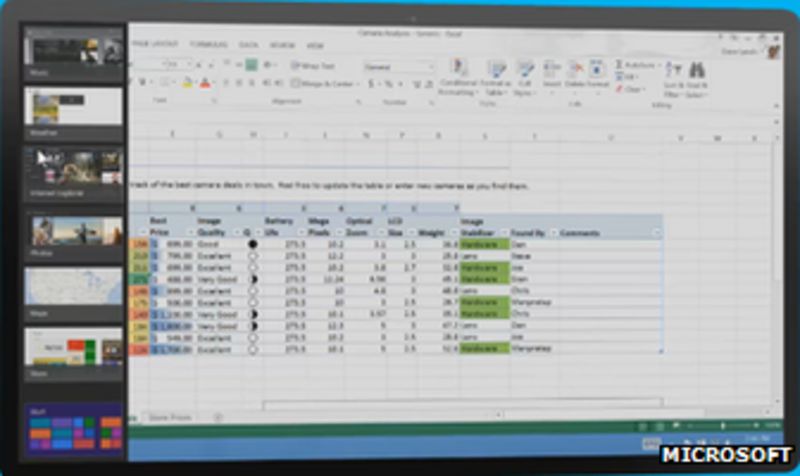The height and width of the screenshot is (476, 800).
Task: Click the fill color bucket icon
Action: point(188,84)
